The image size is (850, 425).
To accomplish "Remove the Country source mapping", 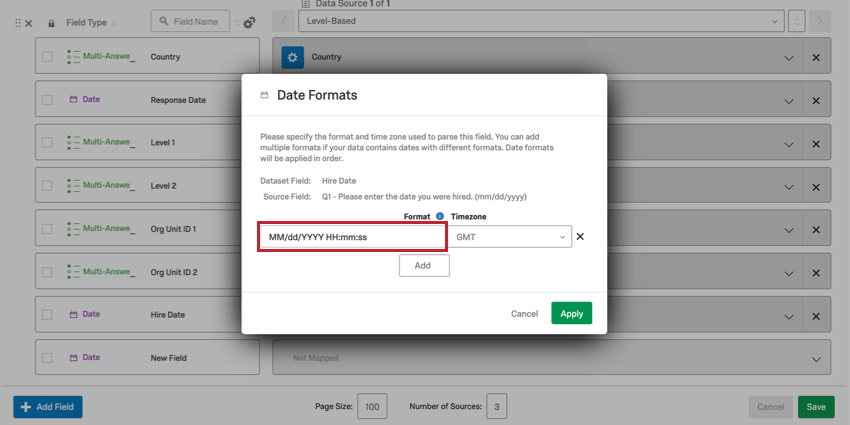I will pos(816,57).
